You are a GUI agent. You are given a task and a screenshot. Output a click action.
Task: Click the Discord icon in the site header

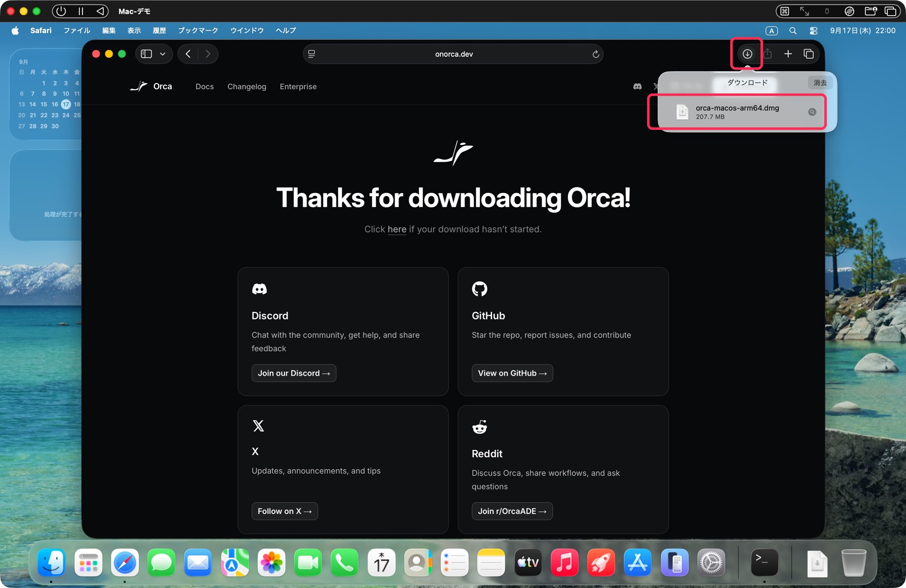637,87
